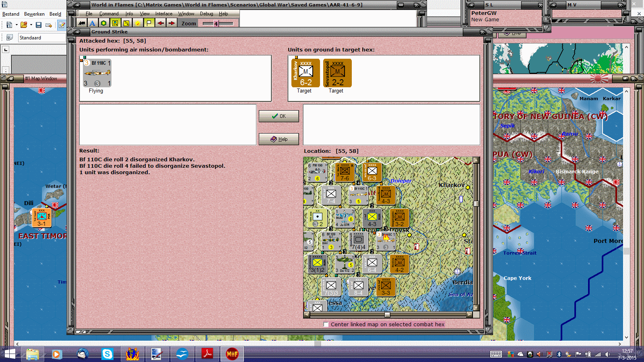Toggle the flag toolbar button

pyautogui.click(x=149, y=23)
